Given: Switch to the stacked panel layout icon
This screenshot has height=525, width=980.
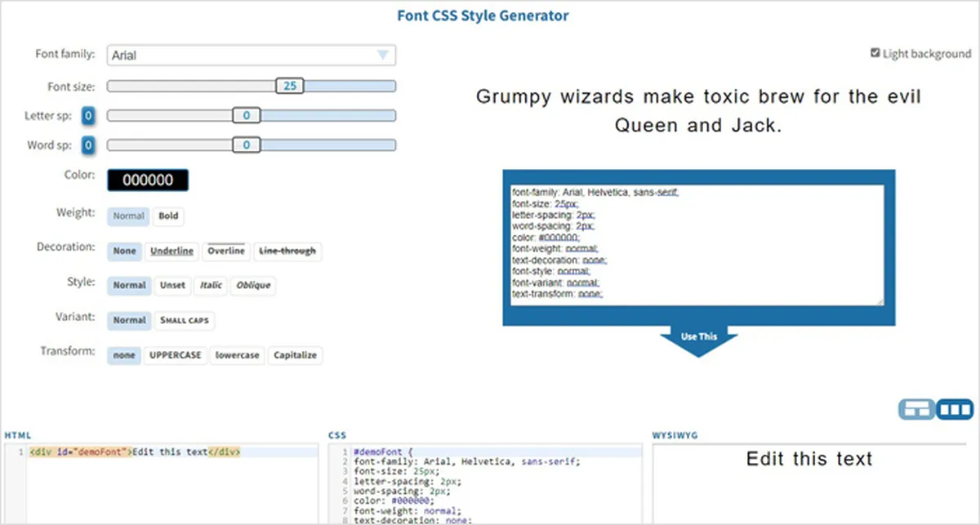Looking at the screenshot, I should [x=916, y=409].
